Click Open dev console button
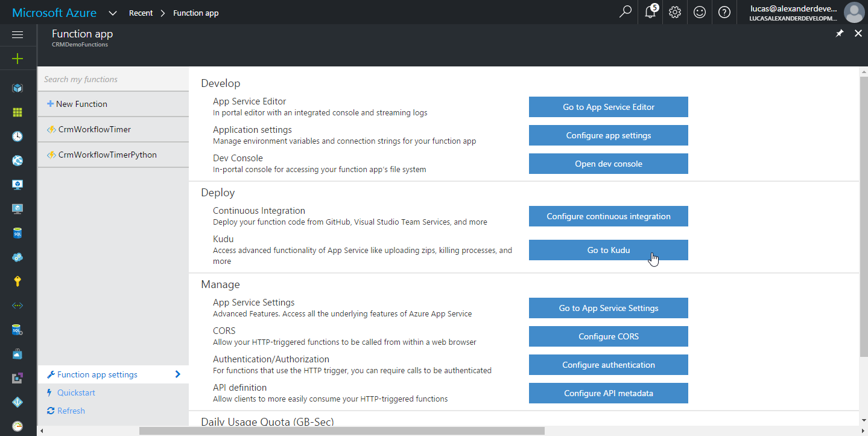Screen dimensions: 868x436 609,164
